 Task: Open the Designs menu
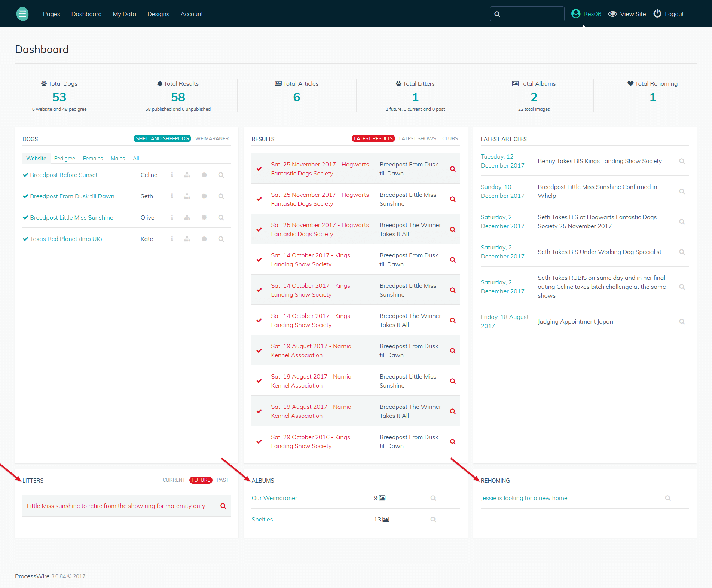click(158, 14)
